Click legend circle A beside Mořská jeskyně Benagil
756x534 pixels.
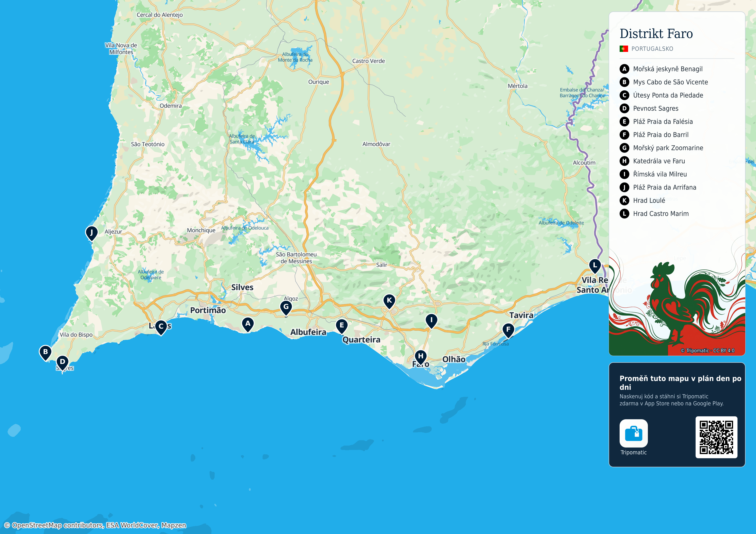pos(624,69)
